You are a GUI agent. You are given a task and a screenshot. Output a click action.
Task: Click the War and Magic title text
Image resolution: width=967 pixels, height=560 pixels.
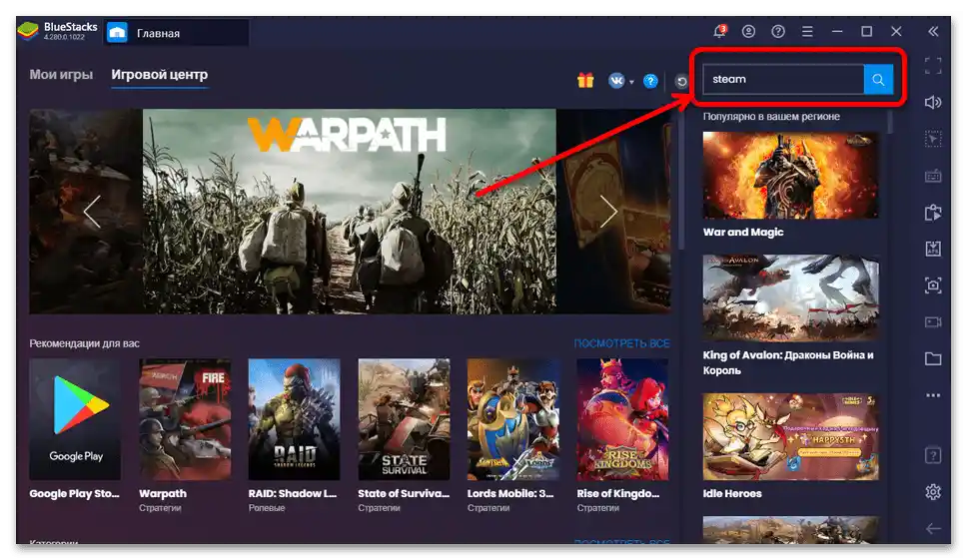point(743,233)
